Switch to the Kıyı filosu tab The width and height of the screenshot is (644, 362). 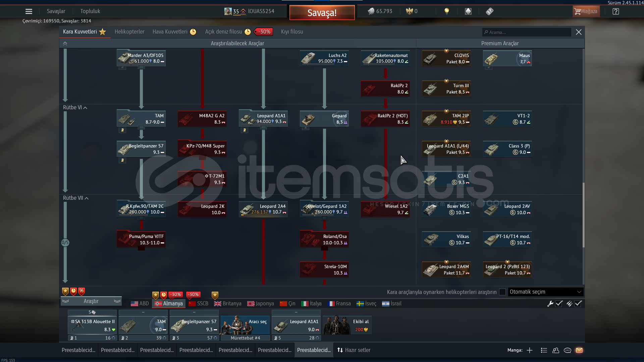292,32
